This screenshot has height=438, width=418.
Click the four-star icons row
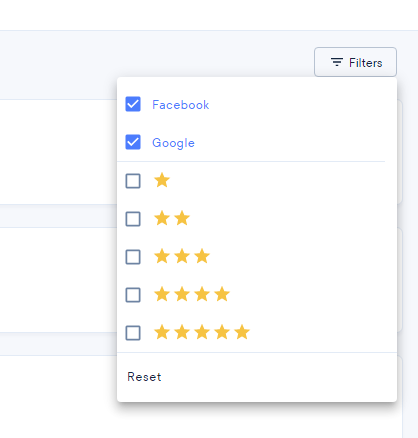(x=192, y=294)
